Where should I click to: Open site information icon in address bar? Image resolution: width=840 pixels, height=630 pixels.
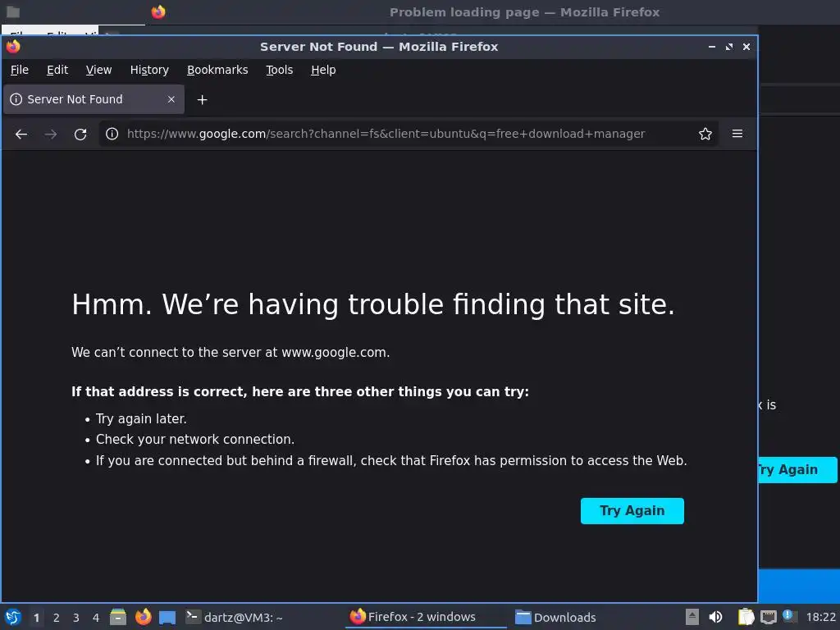point(112,134)
